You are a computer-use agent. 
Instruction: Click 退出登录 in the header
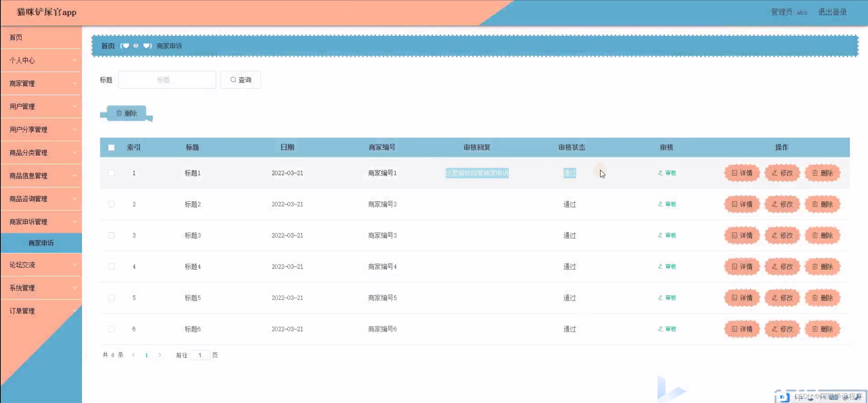click(x=832, y=12)
